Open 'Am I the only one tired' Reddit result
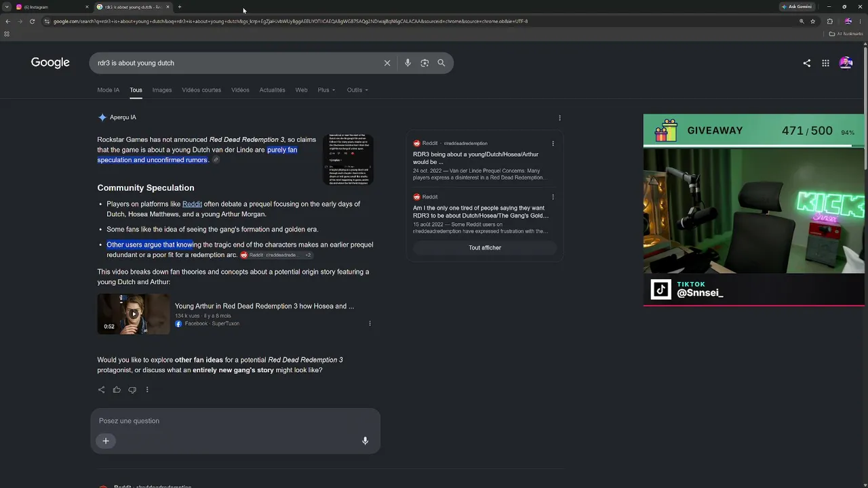 tap(481, 212)
